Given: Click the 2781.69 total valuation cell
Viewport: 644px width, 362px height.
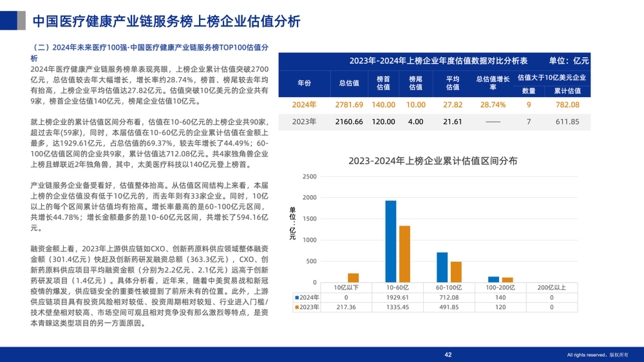Looking at the screenshot, I should [349, 105].
